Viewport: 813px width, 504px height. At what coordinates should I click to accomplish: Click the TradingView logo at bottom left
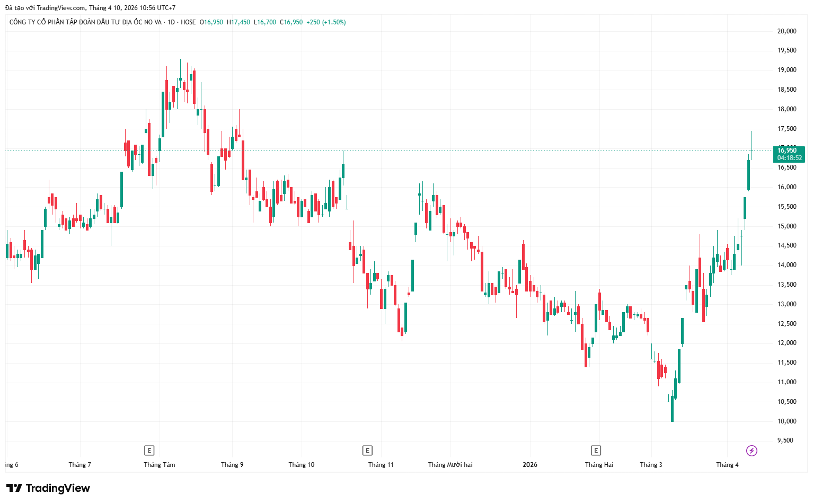pos(48,488)
